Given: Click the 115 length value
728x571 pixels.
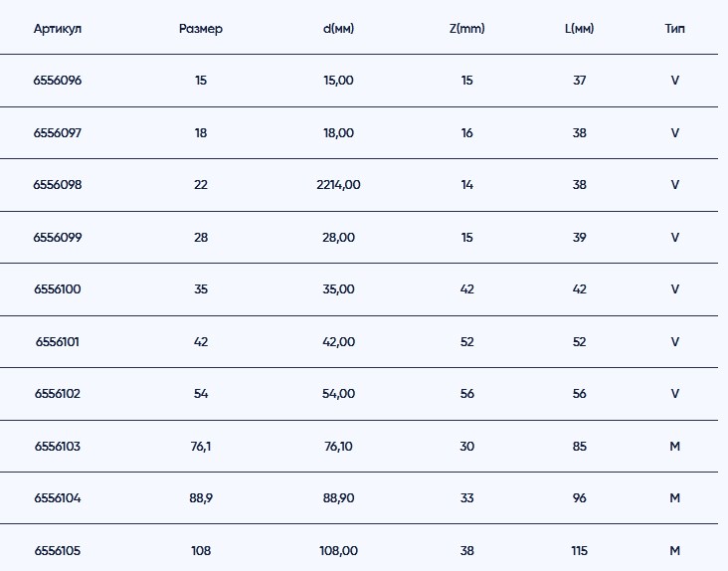Looking at the screenshot, I should [580, 551].
